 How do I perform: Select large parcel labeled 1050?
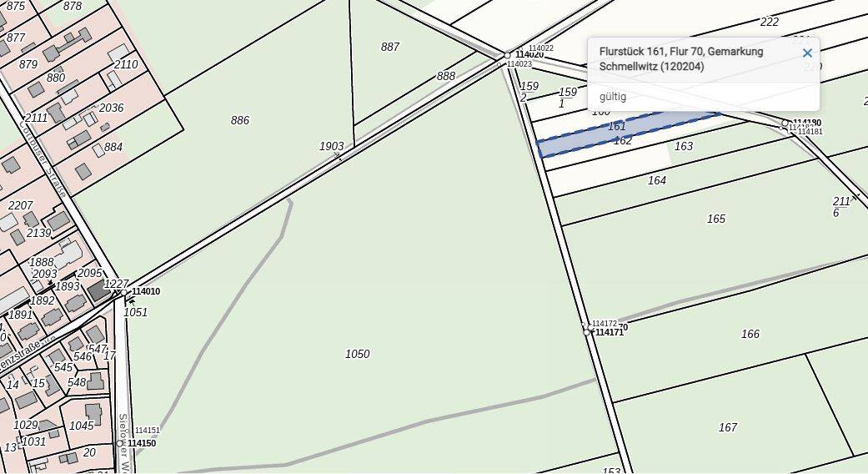[x=357, y=354]
